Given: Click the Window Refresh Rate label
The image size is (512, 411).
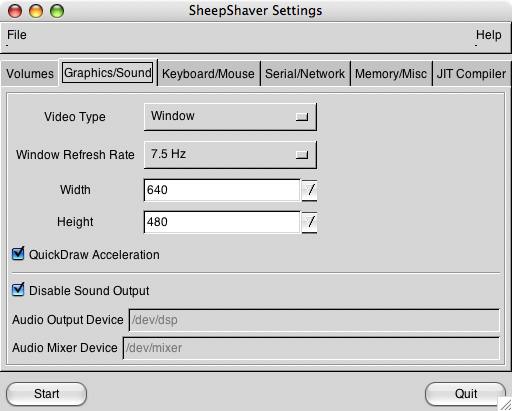Looking at the screenshot, I should click(75, 155).
